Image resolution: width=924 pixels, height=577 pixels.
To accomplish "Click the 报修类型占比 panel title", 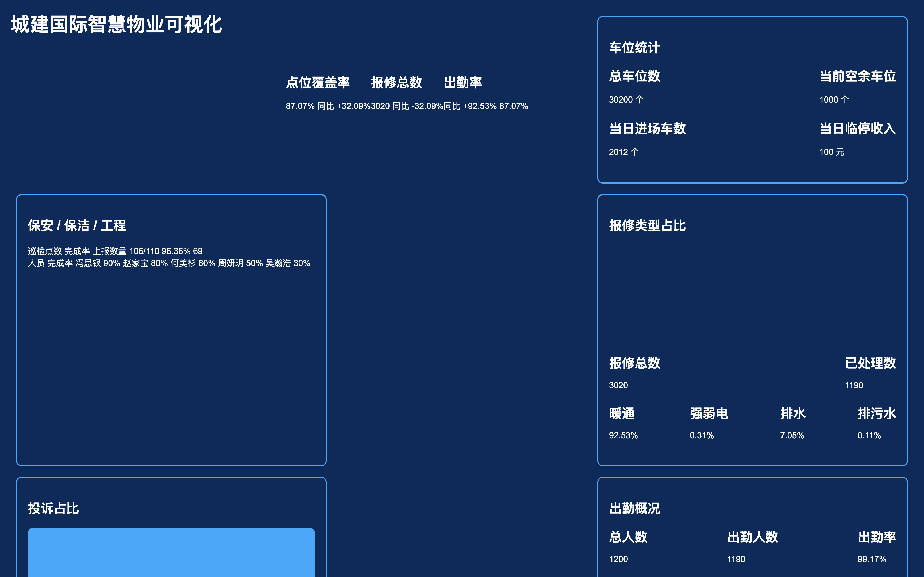I will click(647, 225).
